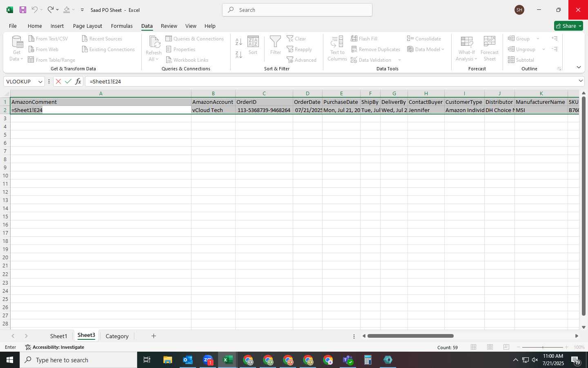Viewport: 588px width, 368px height.
Task: Switch to Normal view
Action: tap(474, 347)
